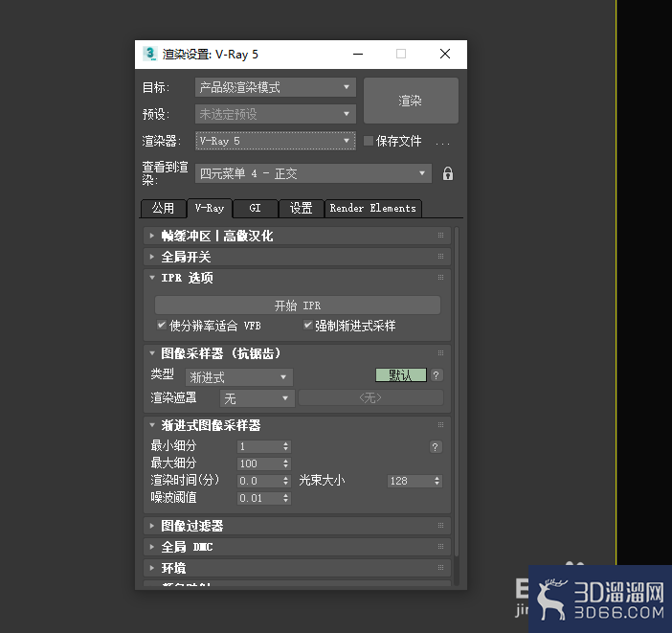Click the 最大细分 value field
The image size is (672, 633).
tap(259, 463)
